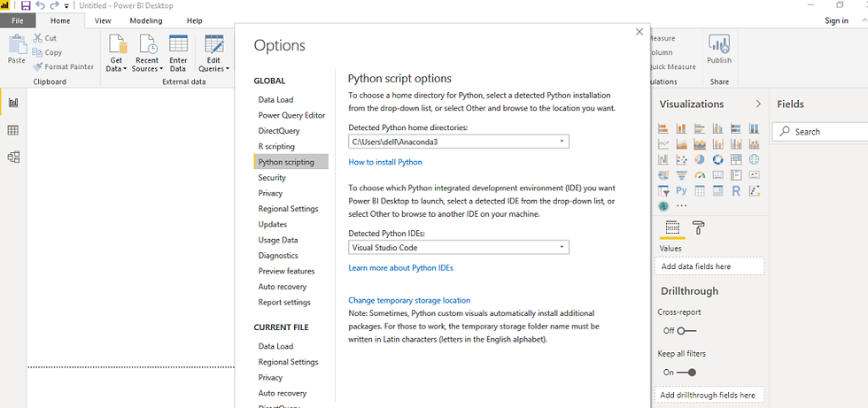The width and height of the screenshot is (868, 408).
Task: Click Learn more about Python IDEs link
Action: coord(400,267)
